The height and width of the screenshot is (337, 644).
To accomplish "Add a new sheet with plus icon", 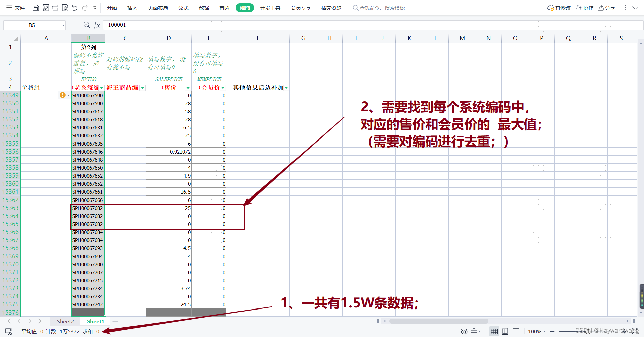I will (115, 321).
